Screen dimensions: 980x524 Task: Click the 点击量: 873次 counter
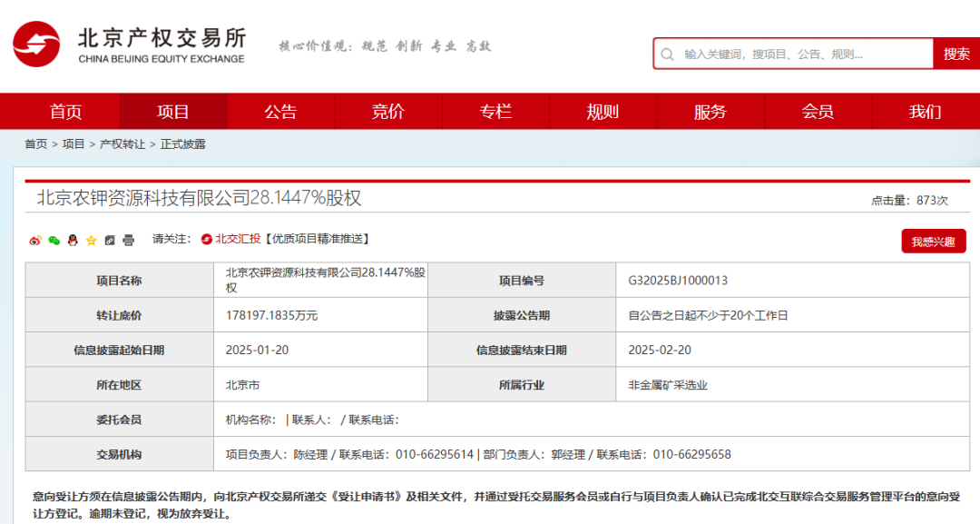(x=909, y=201)
